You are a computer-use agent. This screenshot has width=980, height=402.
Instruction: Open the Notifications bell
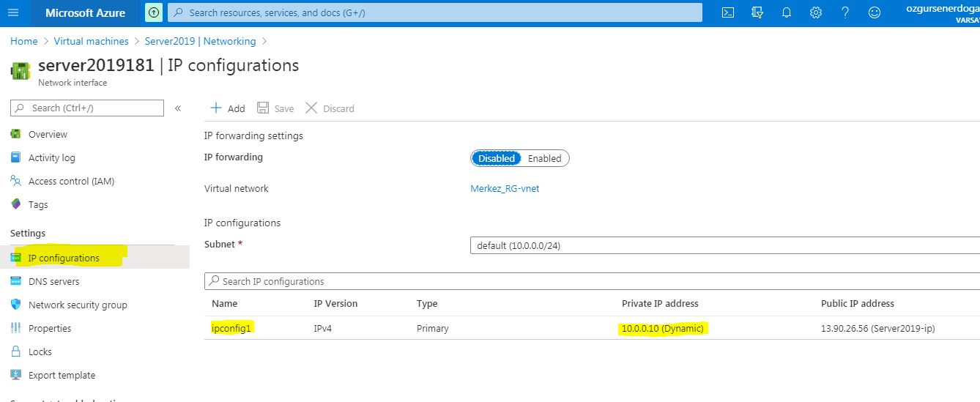[787, 12]
